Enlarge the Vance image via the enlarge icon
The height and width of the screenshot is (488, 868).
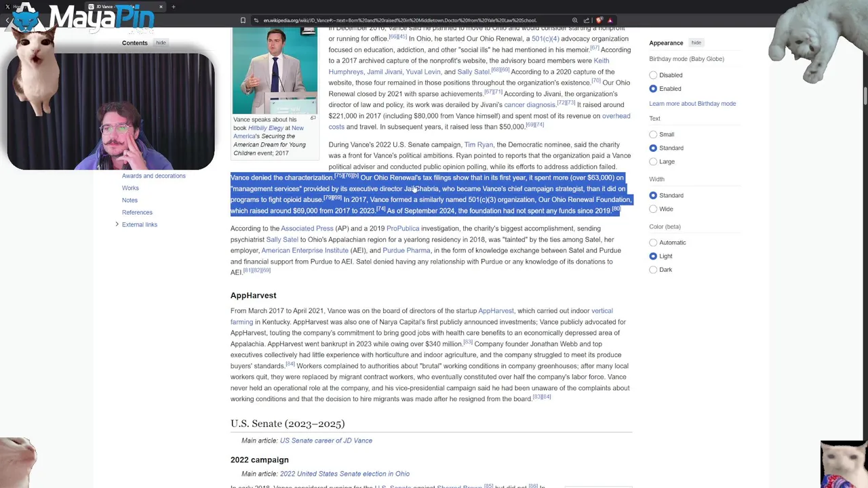[x=313, y=118]
